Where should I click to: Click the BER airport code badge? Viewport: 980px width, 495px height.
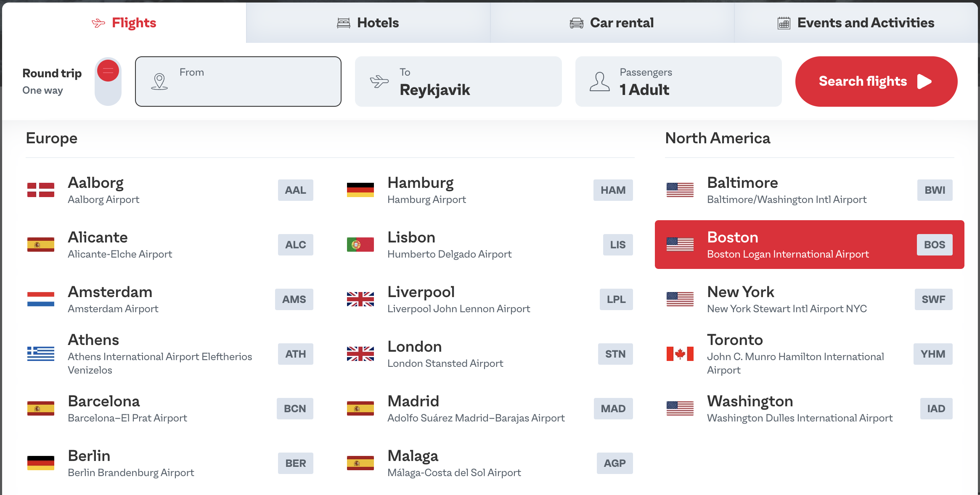296,463
